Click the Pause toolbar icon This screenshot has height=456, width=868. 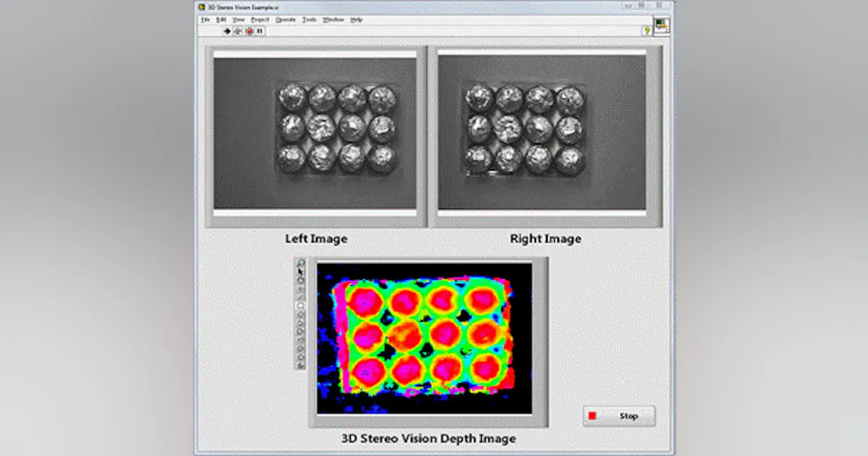pos(260,31)
